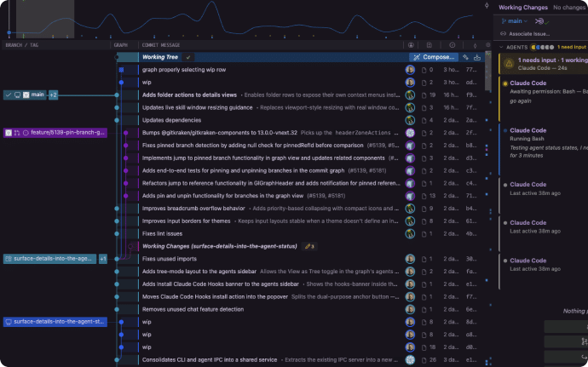
Task: Click the shaded region of the activity minimap
Action: (x=45, y=19)
